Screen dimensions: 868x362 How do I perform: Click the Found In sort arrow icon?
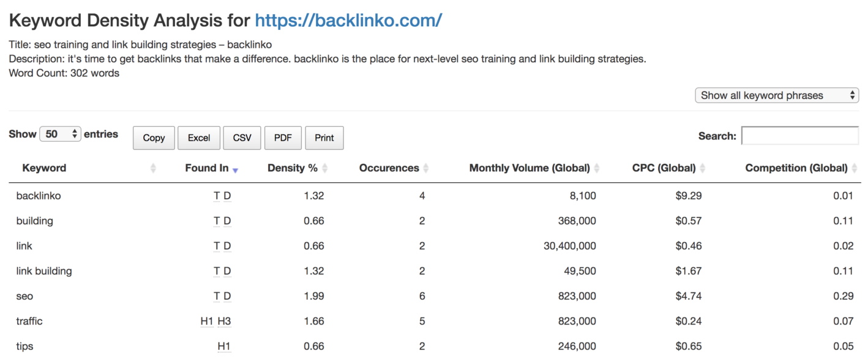click(x=235, y=169)
